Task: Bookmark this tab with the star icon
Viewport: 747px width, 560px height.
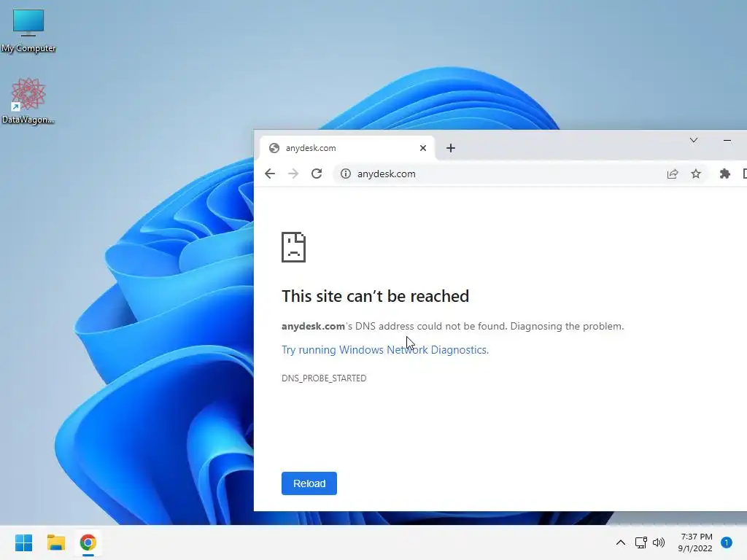Action: click(696, 174)
